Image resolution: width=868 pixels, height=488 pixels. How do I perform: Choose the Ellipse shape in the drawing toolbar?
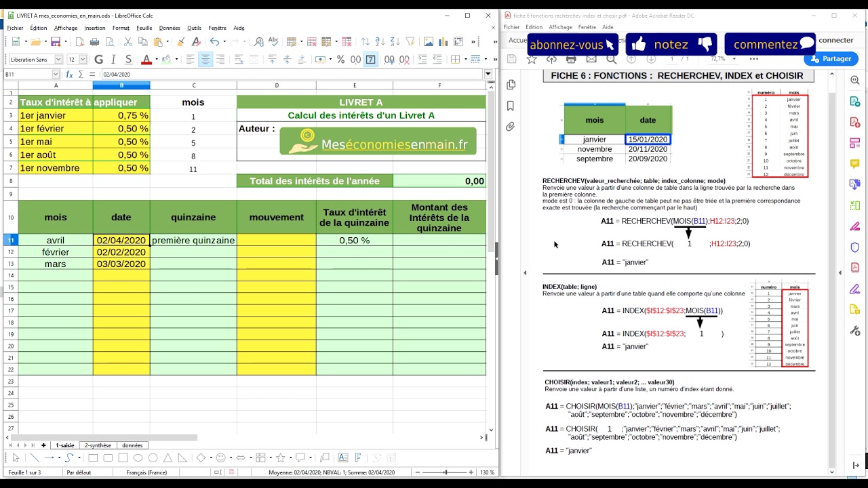[138, 457]
